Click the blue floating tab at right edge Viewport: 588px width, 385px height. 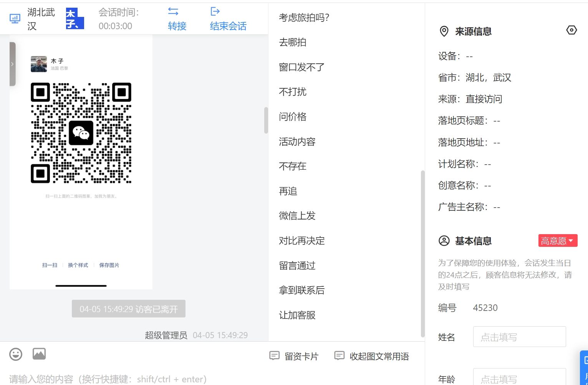tap(584, 367)
